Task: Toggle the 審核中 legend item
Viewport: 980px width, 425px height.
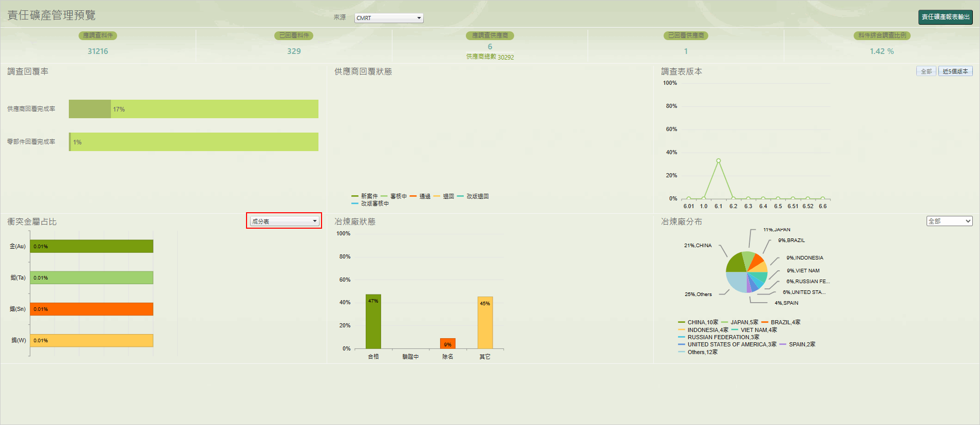Action: pos(394,196)
